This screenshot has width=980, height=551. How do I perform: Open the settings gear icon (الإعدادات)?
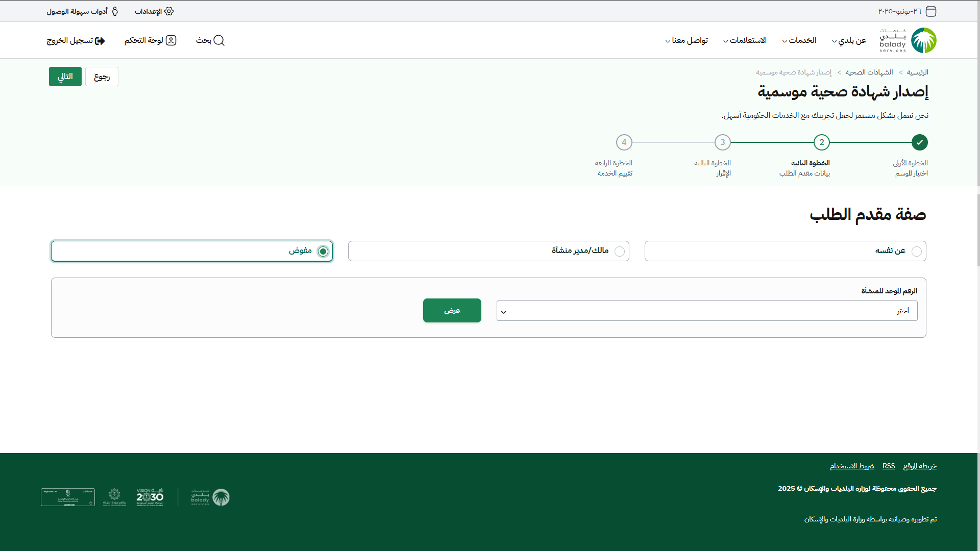pos(169,11)
